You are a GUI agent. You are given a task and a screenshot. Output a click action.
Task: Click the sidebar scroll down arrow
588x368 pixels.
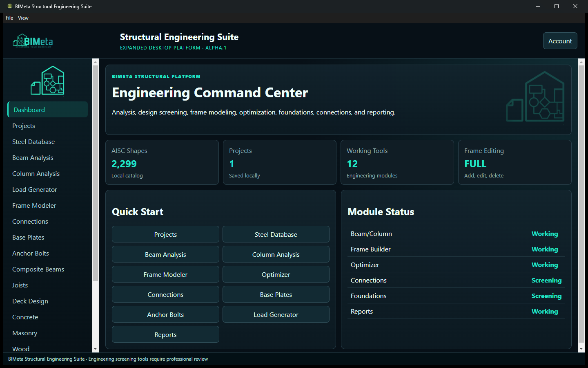(x=95, y=349)
